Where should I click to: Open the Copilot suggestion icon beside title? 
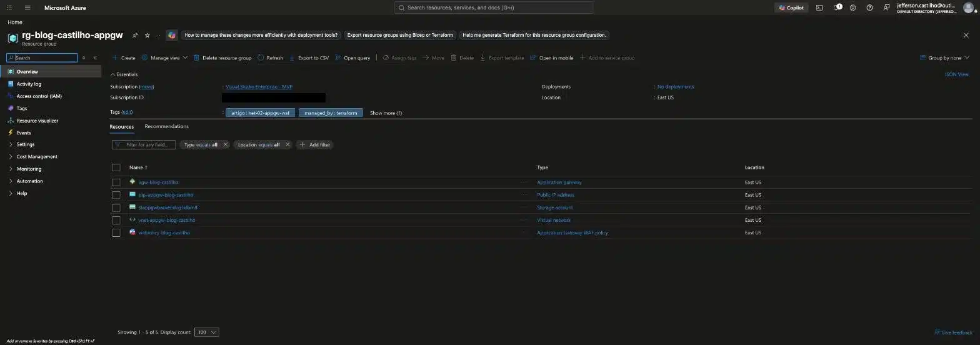point(171,35)
